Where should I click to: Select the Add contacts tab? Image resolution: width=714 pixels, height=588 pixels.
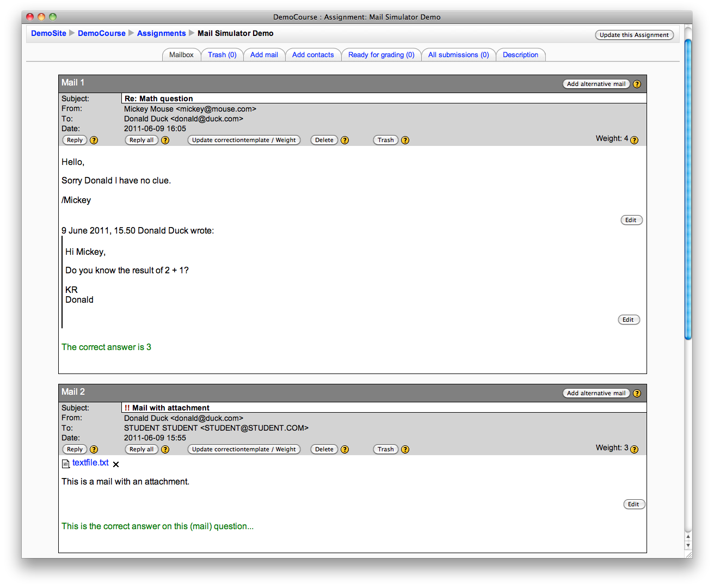point(313,55)
